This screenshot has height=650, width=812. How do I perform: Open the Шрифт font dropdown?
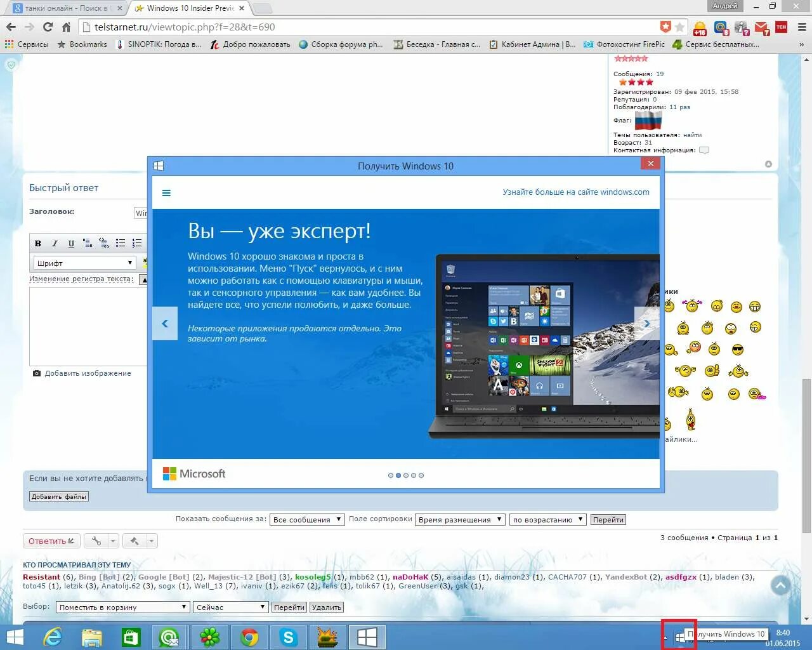click(85, 263)
